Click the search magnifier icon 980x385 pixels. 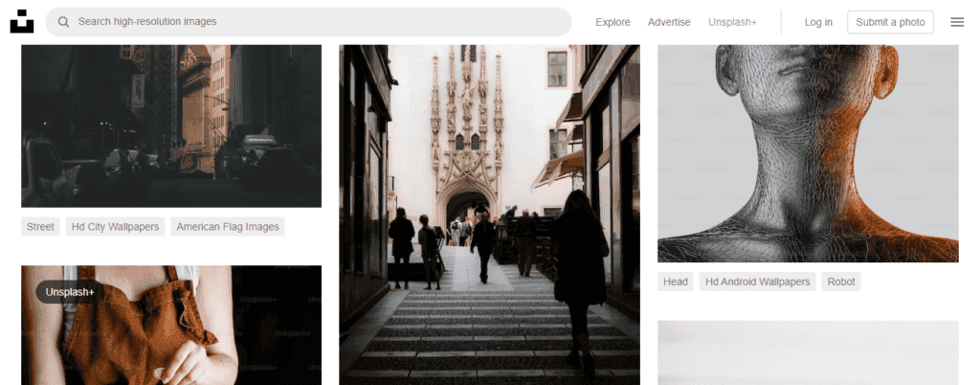[x=63, y=22]
